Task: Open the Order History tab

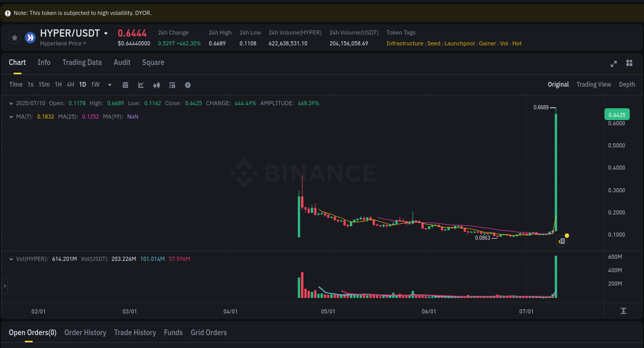Action: (85, 333)
